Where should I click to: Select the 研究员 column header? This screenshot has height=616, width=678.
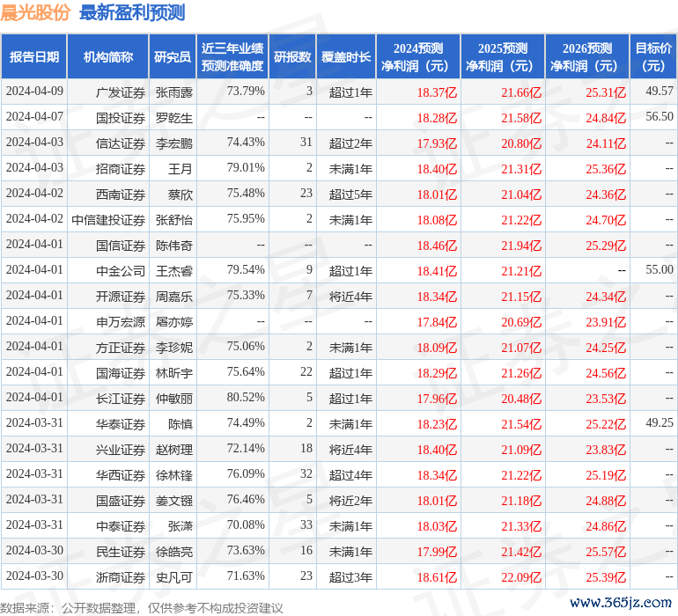(173, 56)
